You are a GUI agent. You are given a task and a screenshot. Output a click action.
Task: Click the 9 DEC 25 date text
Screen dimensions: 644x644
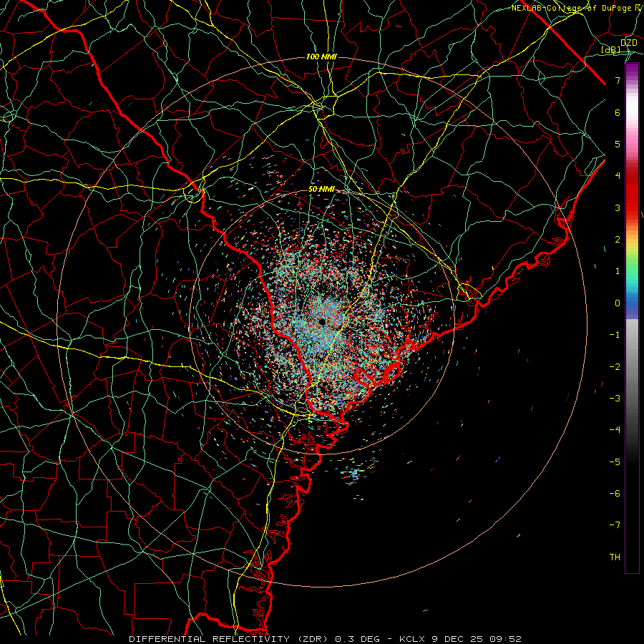[x=457, y=639]
